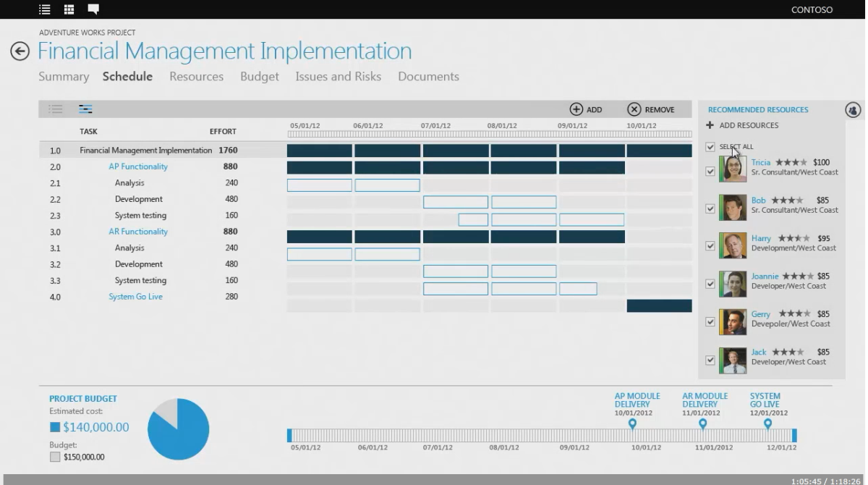The image size is (868, 485).
Task: Uncheck the checkbox for Tricia
Action: tap(710, 172)
